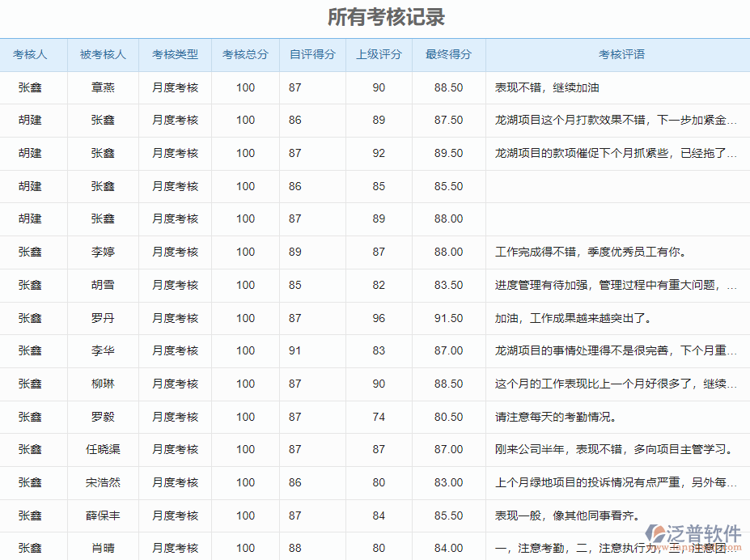The width and height of the screenshot is (750, 560).
Task: Click 月度考核 in 柳琳's row
Action: [x=174, y=384]
